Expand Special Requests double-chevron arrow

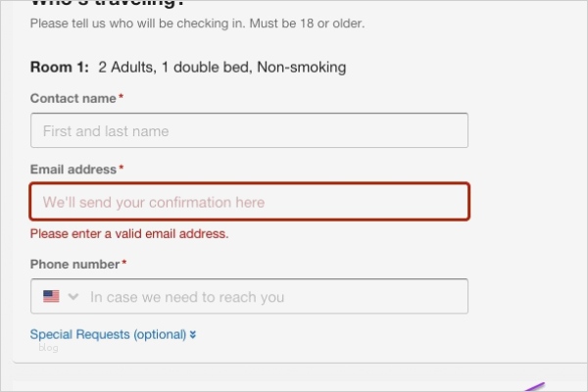[x=193, y=334]
